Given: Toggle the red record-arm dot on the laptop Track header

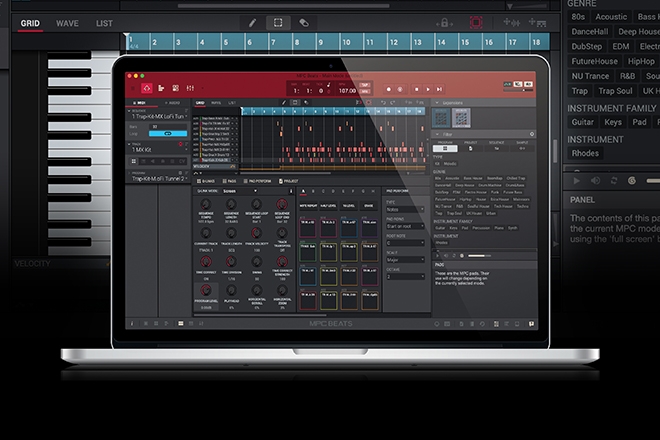Looking at the screenshot, I should coord(181,144).
